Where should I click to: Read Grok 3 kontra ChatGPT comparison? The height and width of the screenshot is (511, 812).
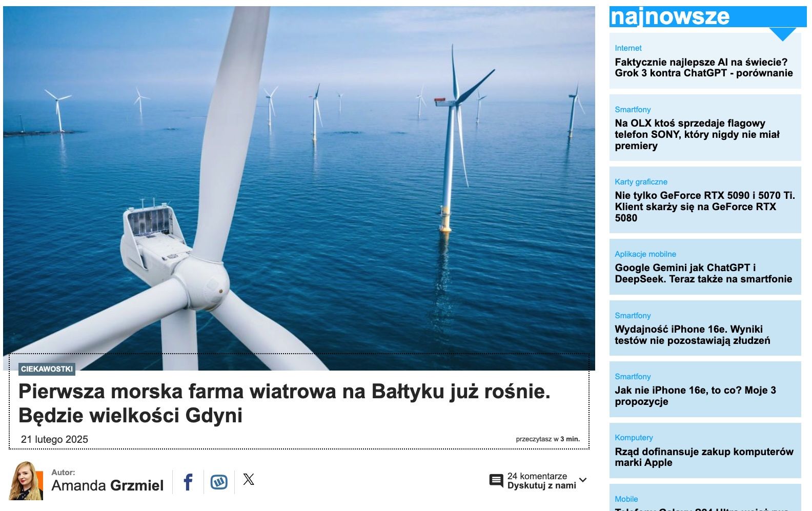pos(704,68)
